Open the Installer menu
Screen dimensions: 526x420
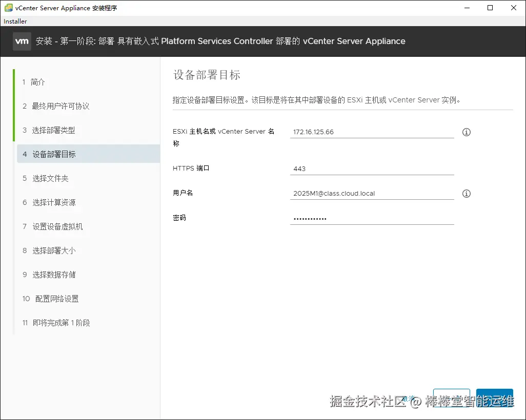click(x=15, y=21)
